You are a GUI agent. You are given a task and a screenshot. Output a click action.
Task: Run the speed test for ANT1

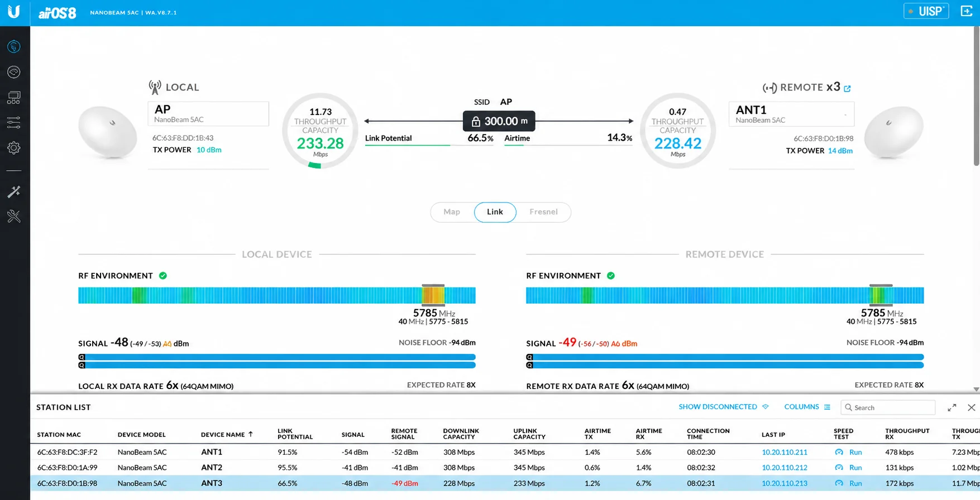849,452
